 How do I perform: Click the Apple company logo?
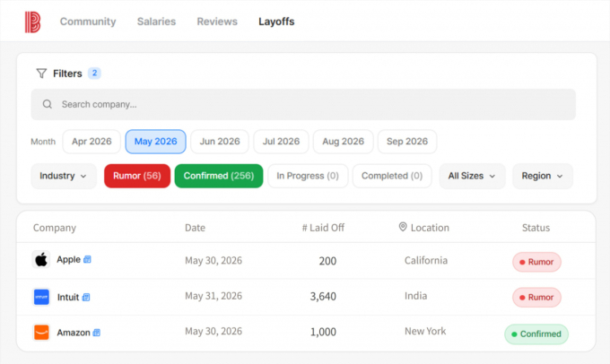[41, 259]
